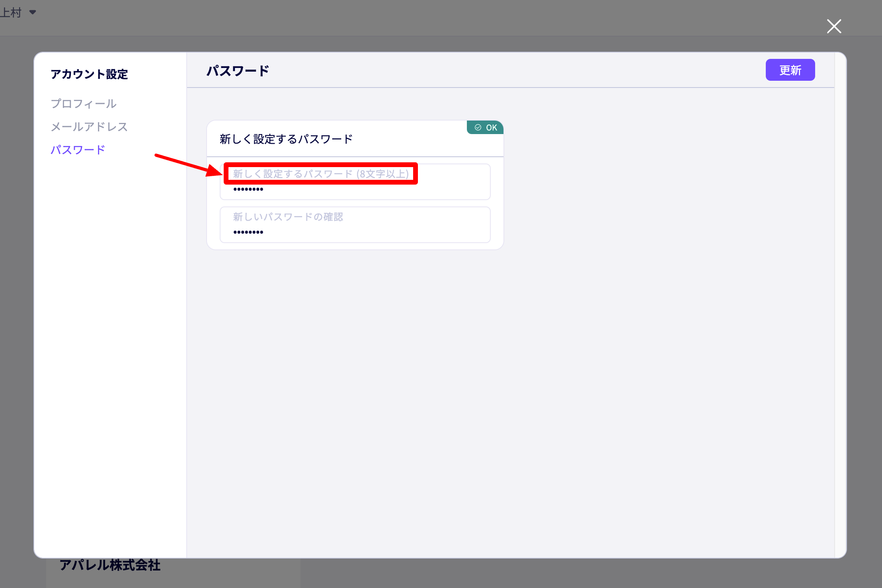Click the green OK status badge
The image size is (882, 588).
[x=485, y=127]
